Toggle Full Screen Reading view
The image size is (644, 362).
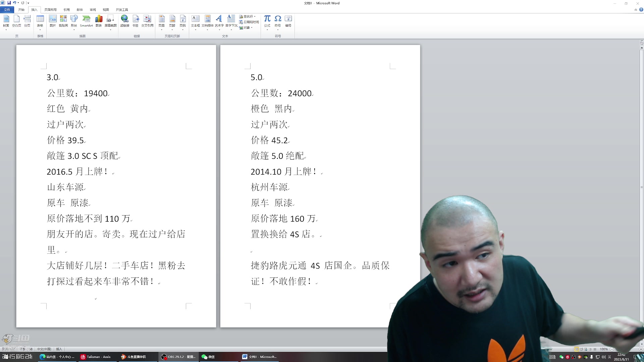[581, 349]
